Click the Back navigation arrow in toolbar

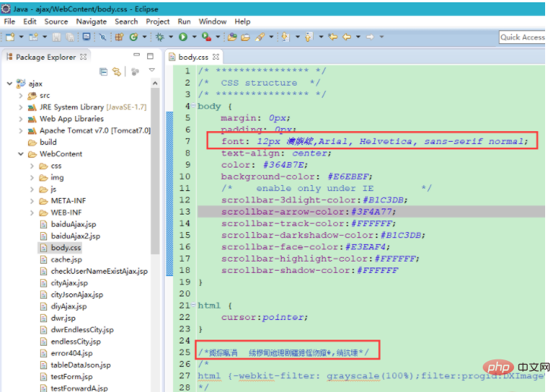click(346, 36)
